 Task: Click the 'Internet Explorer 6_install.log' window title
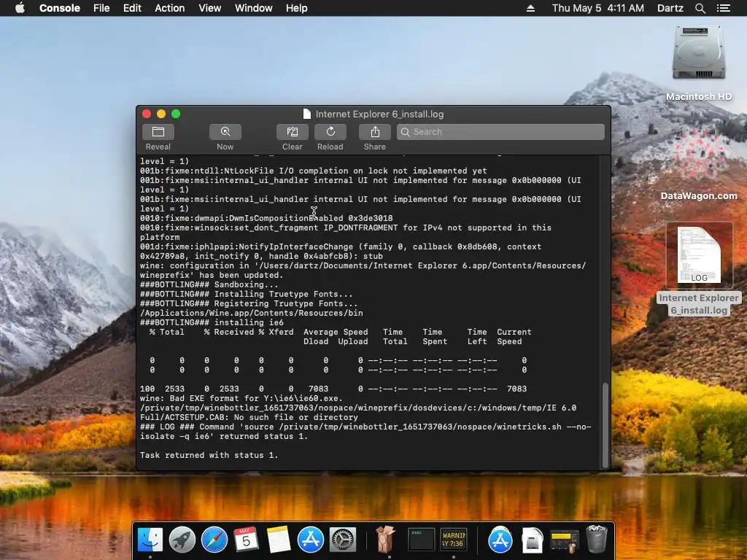[379, 114]
